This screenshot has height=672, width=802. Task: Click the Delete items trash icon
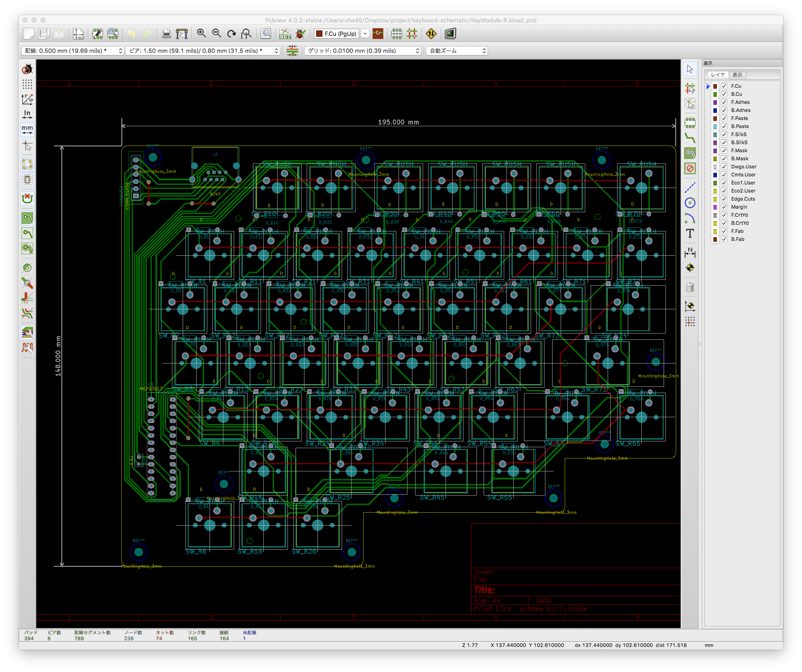tap(690, 287)
